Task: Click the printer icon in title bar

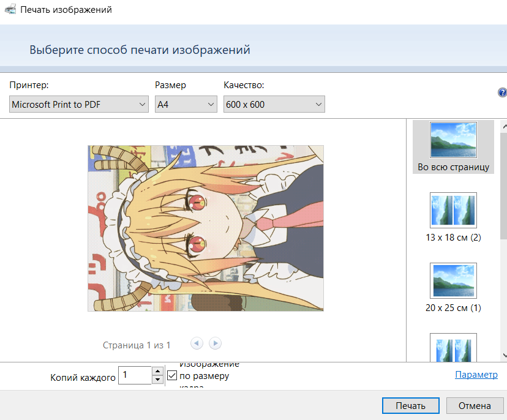Action: coord(10,10)
